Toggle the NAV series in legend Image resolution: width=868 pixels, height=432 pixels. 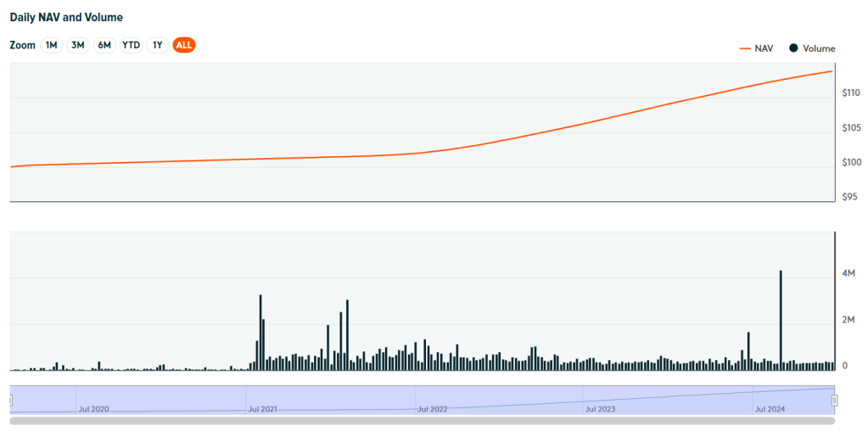pos(756,48)
